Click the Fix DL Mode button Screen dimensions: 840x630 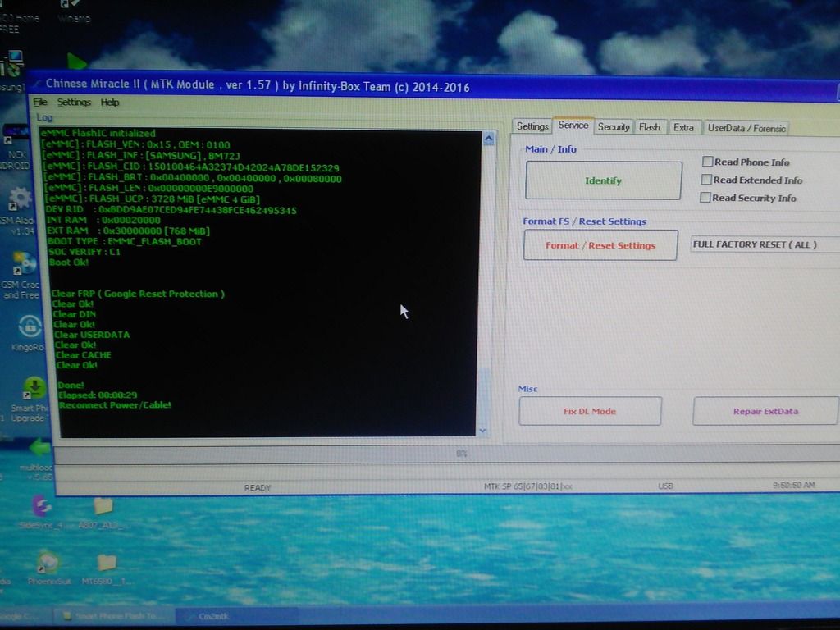click(590, 411)
